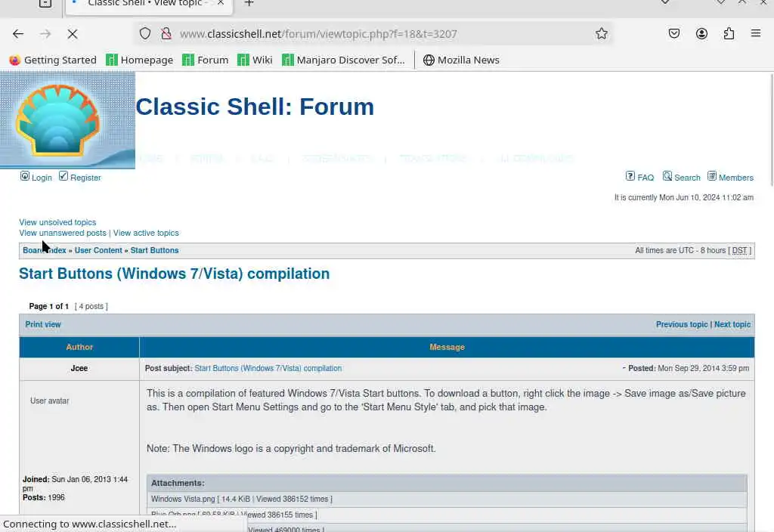Open the Mozilla News bookmark
This screenshot has height=532, width=774.
(461, 60)
